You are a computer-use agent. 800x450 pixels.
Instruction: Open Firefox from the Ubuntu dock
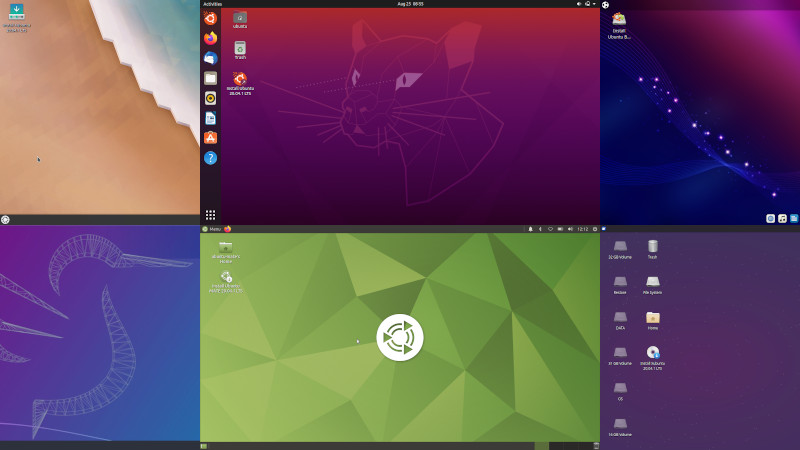[x=210, y=38]
